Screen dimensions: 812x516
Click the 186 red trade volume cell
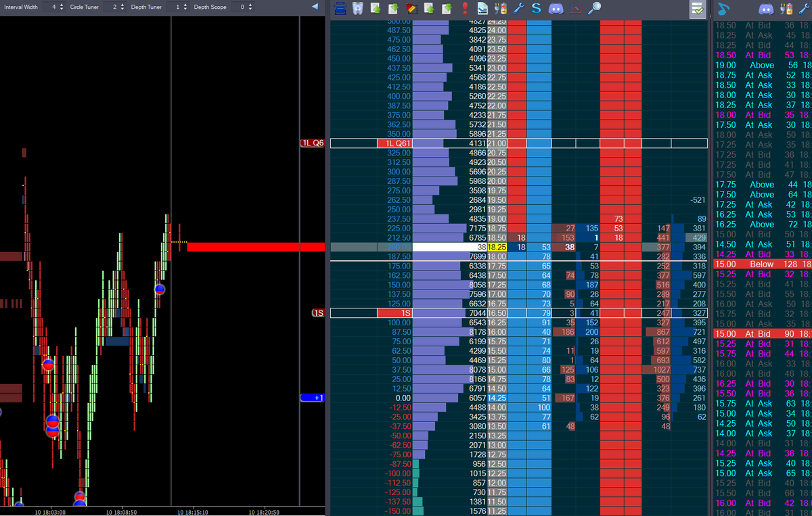pyautogui.click(x=564, y=332)
